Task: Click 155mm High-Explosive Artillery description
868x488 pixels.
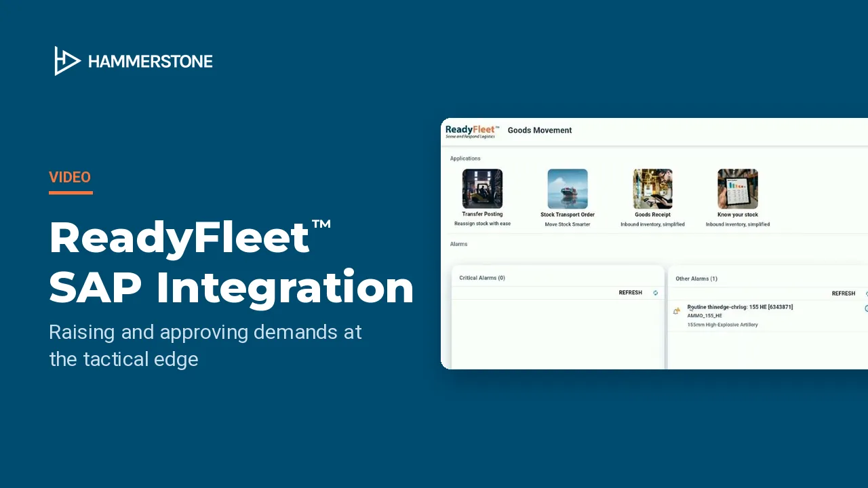Action: point(722,325)
